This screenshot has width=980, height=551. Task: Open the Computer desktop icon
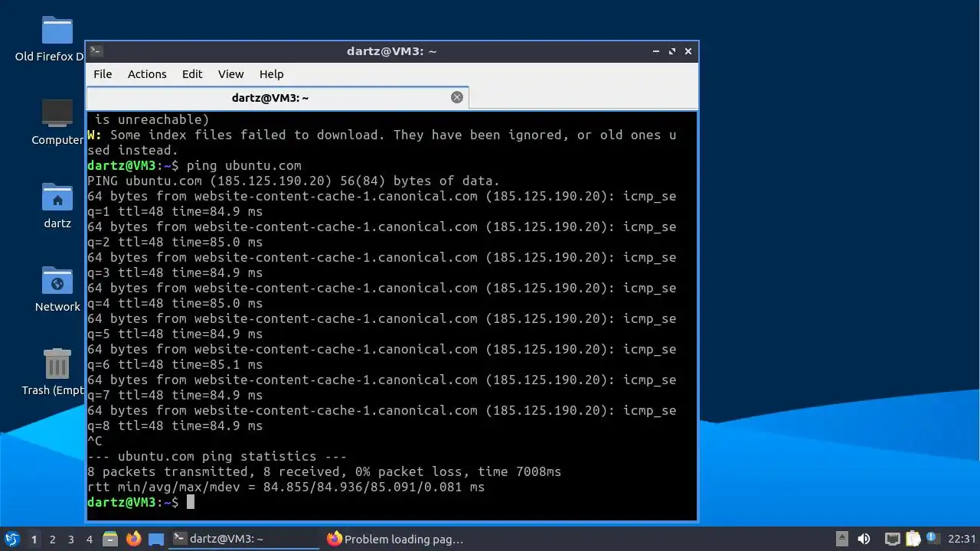pyautogui.click(x=57, y=122)
